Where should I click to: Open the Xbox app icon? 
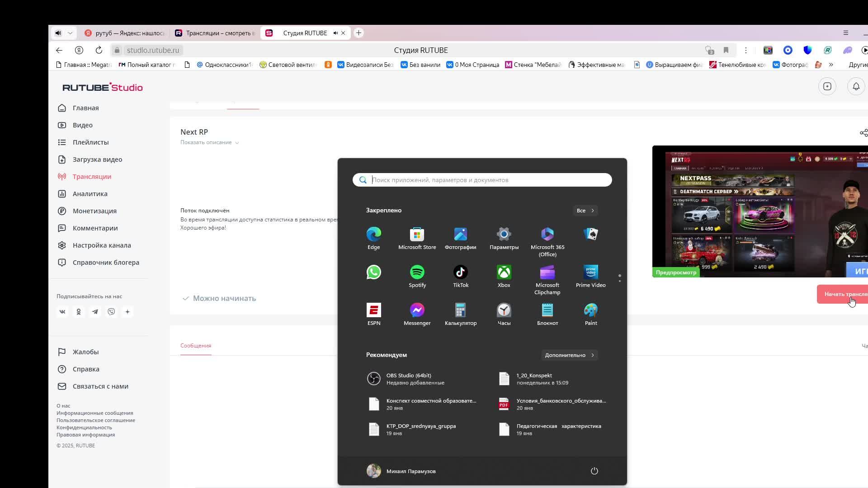504,272
